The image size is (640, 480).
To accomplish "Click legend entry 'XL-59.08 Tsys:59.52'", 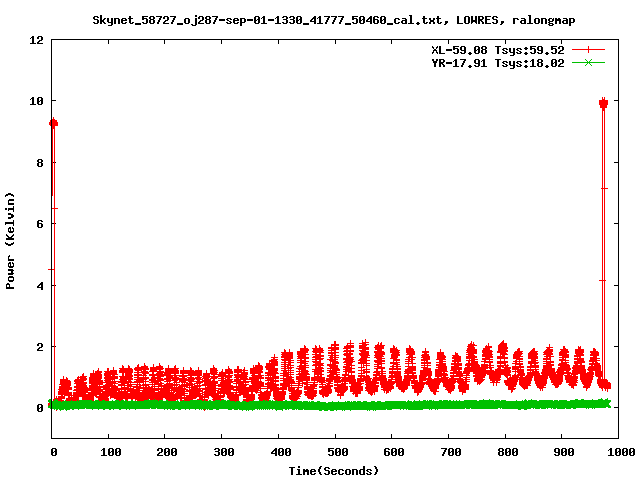I will [x=498, y=50].
